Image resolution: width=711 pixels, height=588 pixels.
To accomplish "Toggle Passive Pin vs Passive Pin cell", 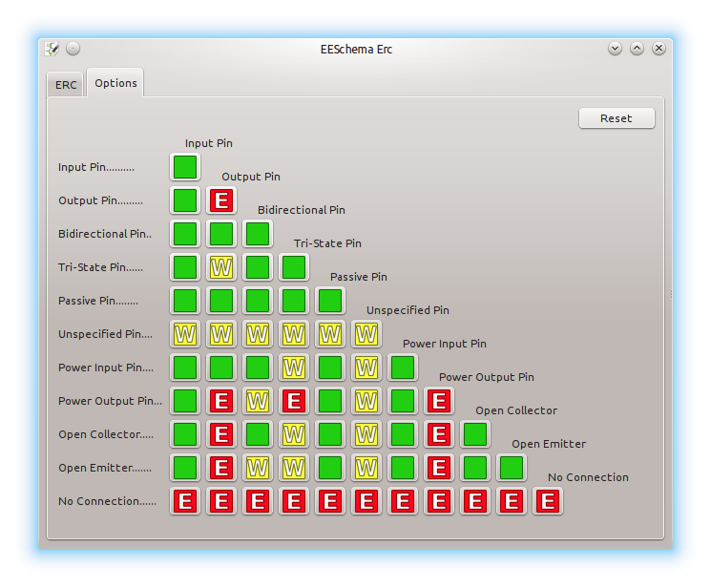I will point(330,301).
